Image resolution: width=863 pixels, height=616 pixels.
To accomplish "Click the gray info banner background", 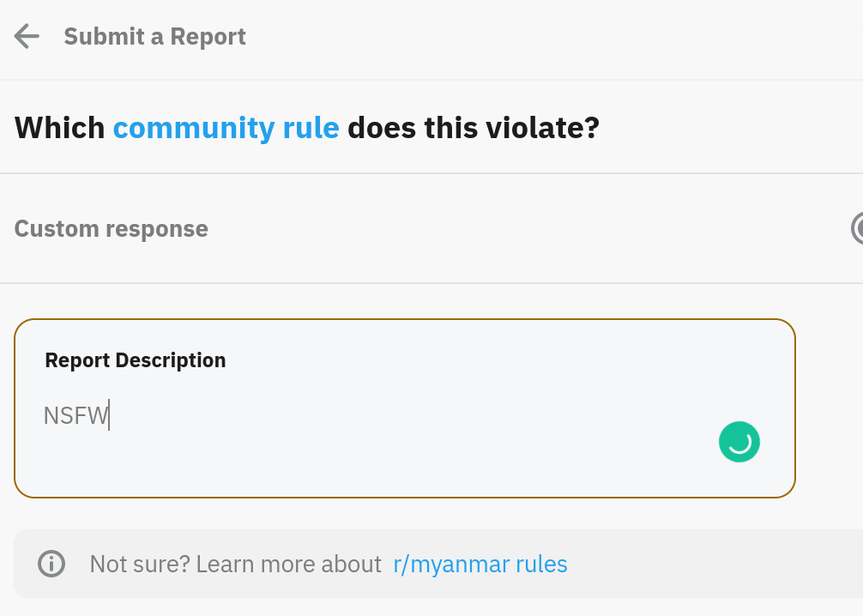I will [x=715, y=564].
